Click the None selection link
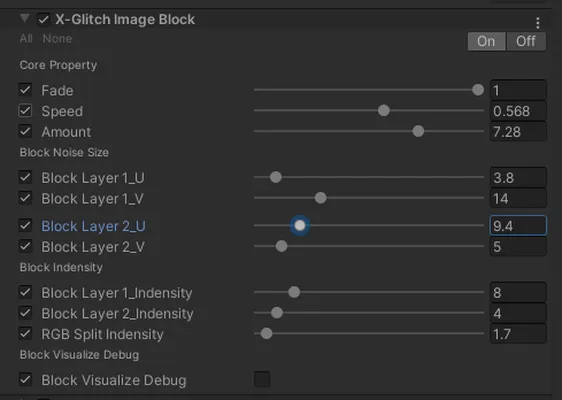 (57, 38)
